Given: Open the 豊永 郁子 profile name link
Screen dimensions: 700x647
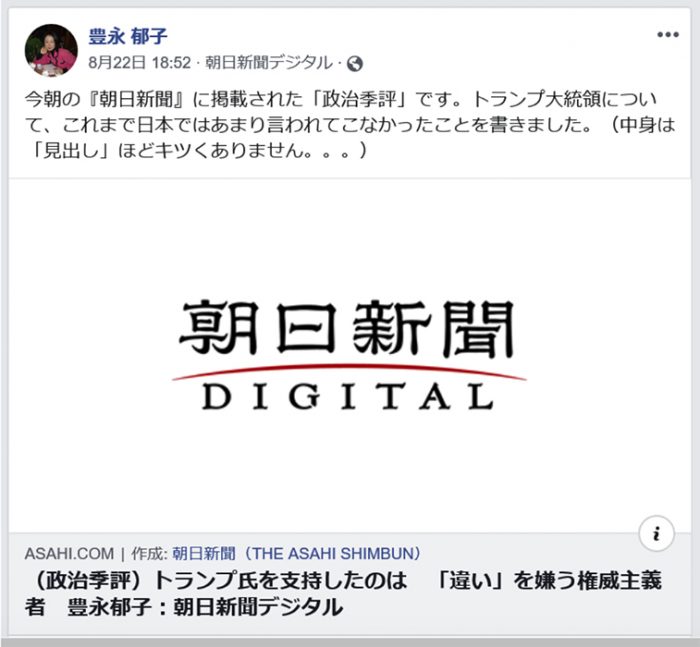Looking at the screenshot, I should [128, 36].
